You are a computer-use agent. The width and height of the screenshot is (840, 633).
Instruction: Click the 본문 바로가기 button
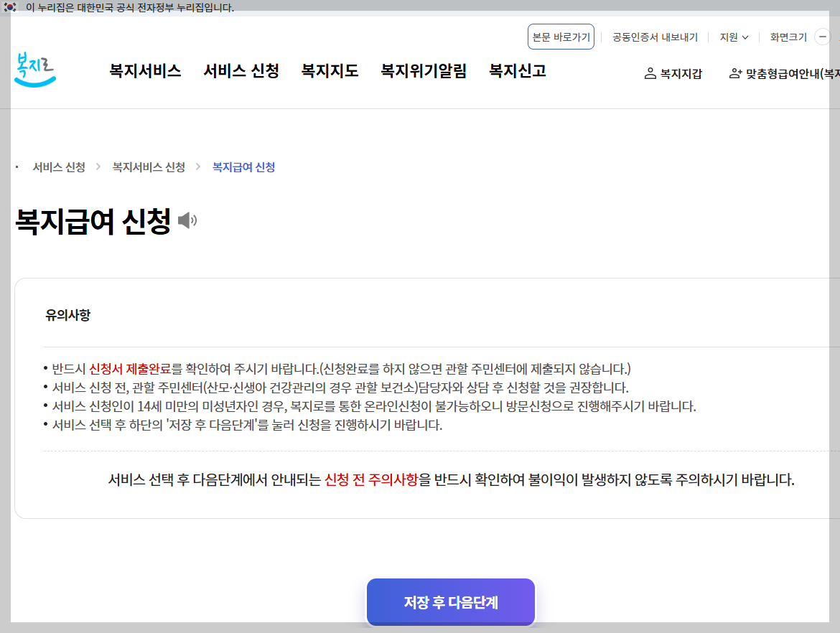(x=561, y=37)
